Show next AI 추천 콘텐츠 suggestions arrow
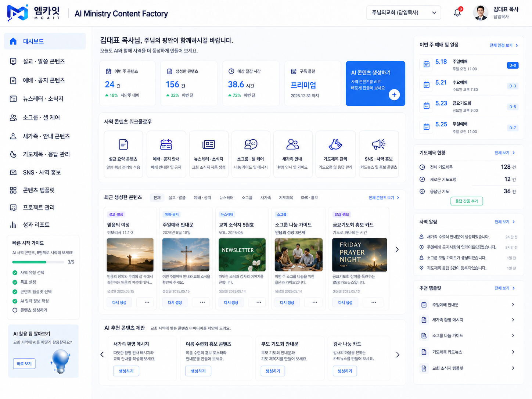Image resolution: width=532 pixels, height=399 pixels. [x=398, y=355]
